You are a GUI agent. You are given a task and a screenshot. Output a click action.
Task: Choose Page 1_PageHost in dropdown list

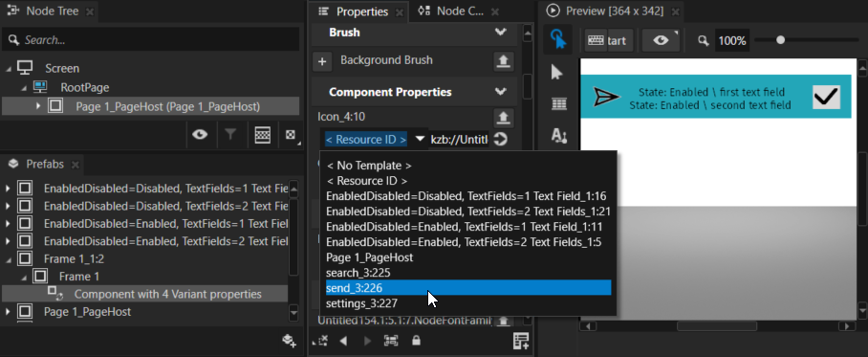pos(369,257)
